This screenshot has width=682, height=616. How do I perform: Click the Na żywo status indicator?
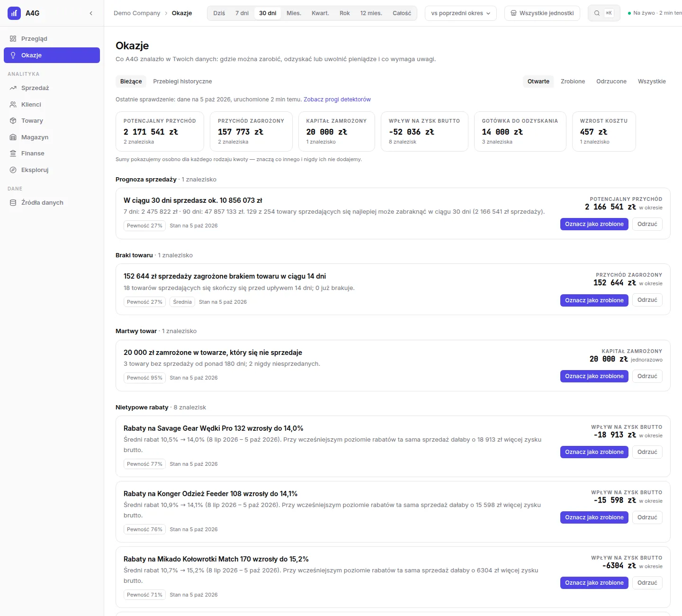tap(655, 13)
